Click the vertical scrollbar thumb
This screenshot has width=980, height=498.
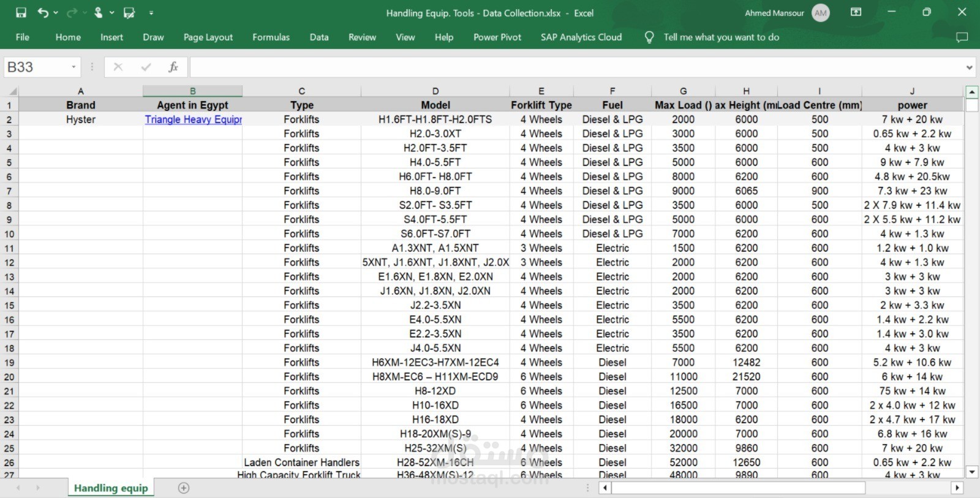click(x=971, y=105)
